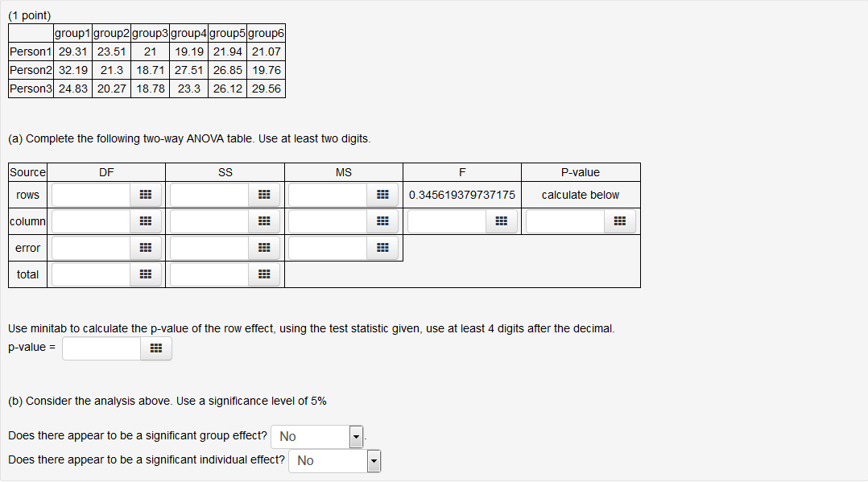Click the arrow on the group effect selector

click(355, 436)
